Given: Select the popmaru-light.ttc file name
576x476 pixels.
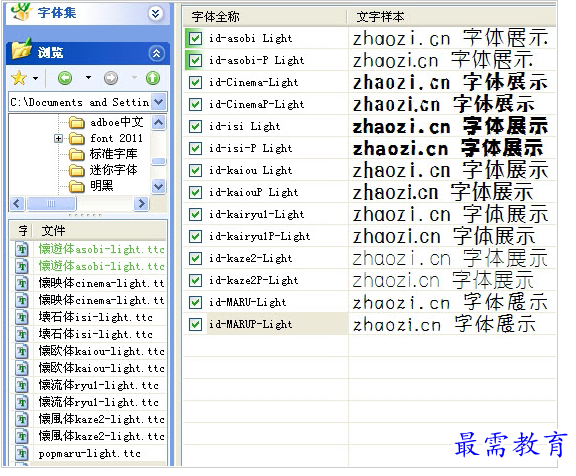Looking at the screenshot, I should point(90,453).
